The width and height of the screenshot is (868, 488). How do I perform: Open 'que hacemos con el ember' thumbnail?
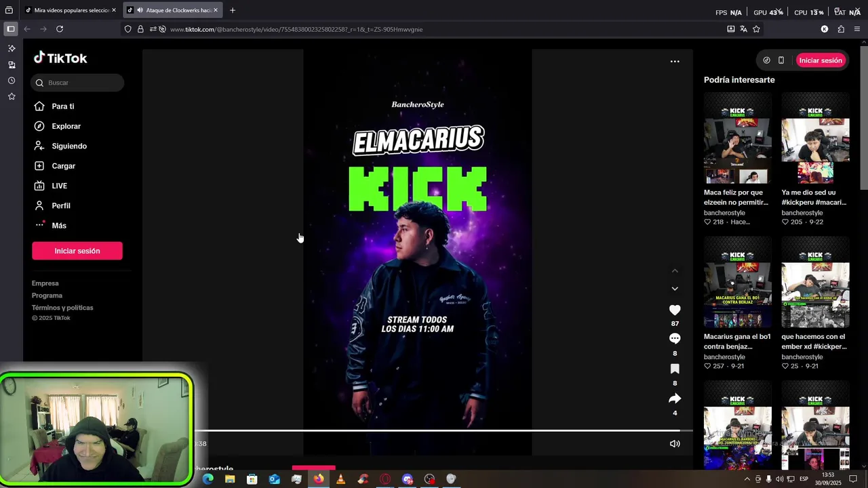[815, 283]
